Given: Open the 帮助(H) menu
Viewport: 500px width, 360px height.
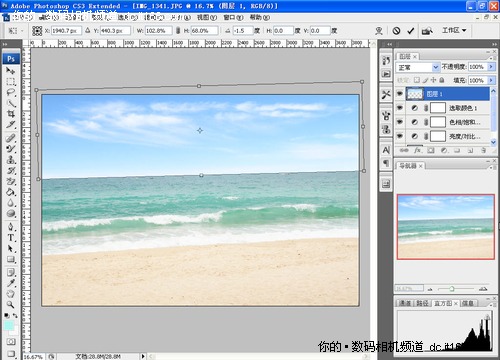Looking at the screenshot, I should tap(260, 17).
